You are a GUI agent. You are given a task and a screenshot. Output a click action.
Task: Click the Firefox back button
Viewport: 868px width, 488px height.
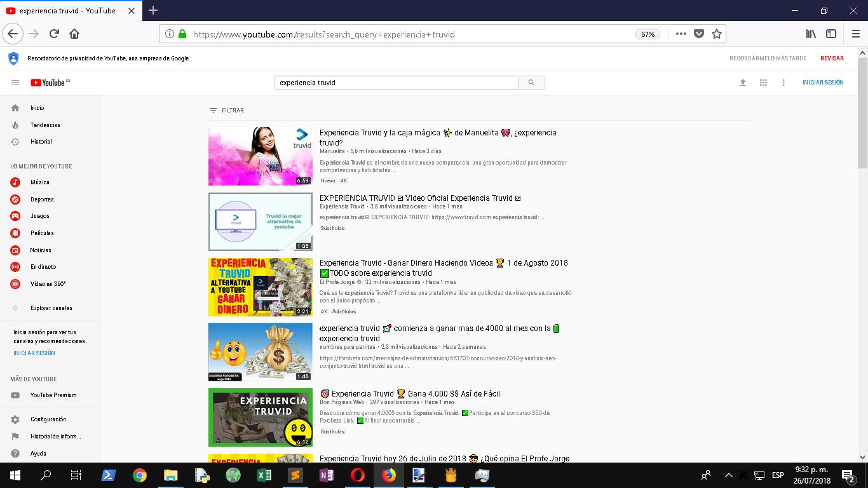(13, 34)
